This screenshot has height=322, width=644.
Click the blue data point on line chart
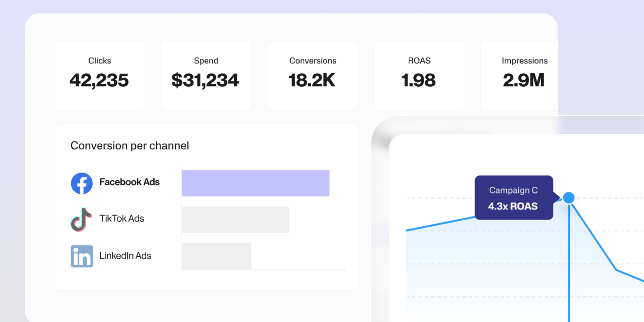coord(568,198)
